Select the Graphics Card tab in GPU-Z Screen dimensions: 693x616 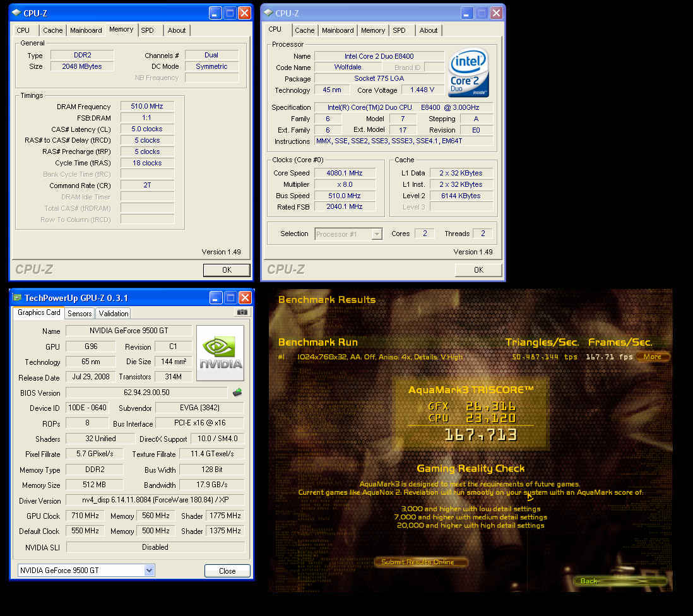pyautogui.click(x=39, y=312)
